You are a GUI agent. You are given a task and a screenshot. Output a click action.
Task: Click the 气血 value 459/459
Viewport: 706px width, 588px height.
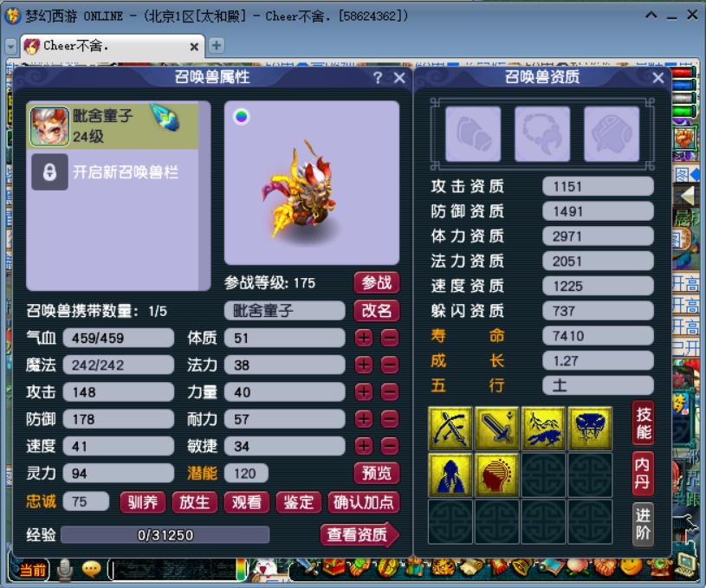[119, 338]
